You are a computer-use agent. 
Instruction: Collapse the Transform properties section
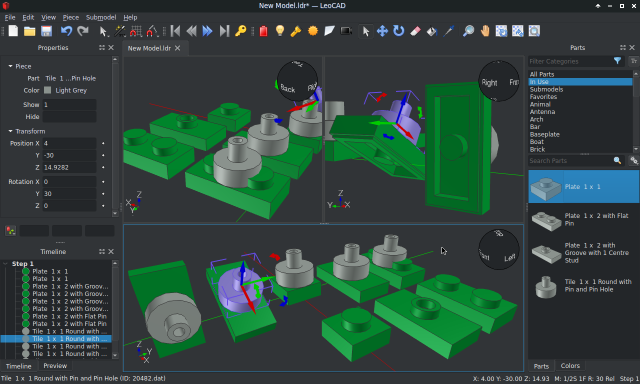pos(10,131)
